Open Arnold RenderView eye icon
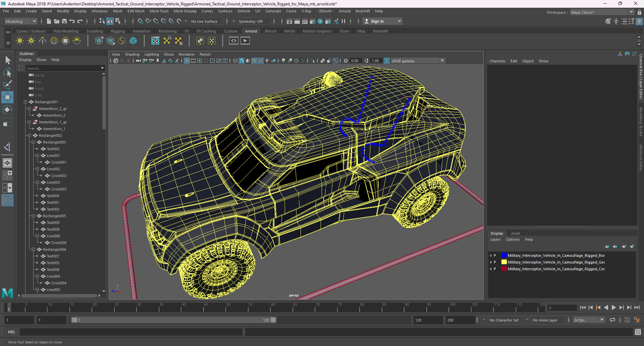 pos(234,41)
